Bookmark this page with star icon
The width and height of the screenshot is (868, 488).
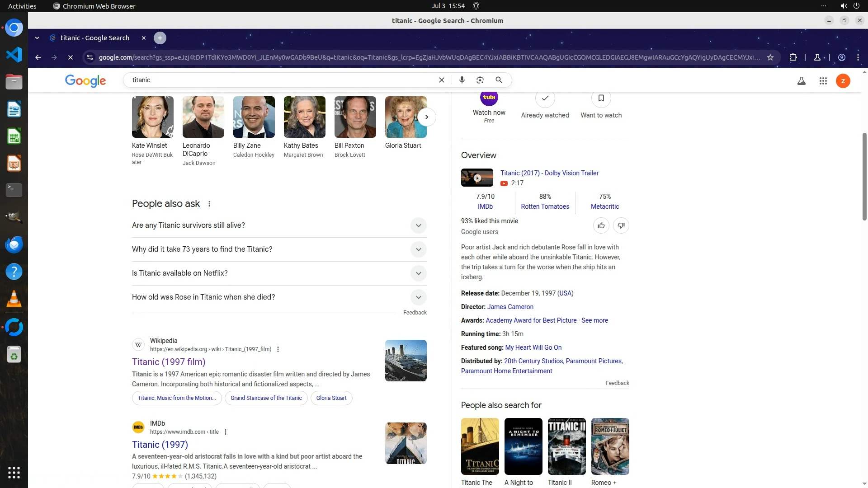(770, 57)
